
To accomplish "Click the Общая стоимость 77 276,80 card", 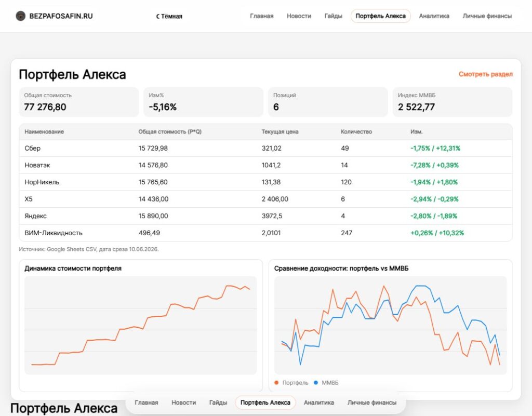I will tap(79, 102).
